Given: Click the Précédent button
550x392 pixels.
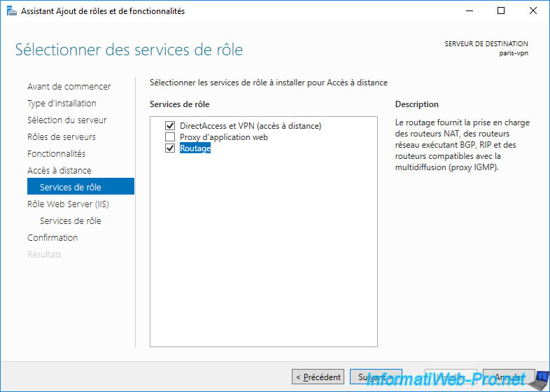Looking at the screenshot, I should pyautogui.click(x=318, y=377).
